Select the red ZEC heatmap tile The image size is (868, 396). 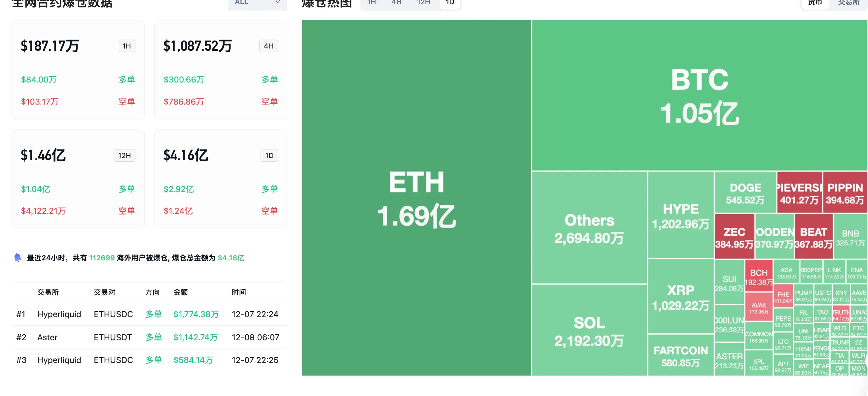coord(734,237)
